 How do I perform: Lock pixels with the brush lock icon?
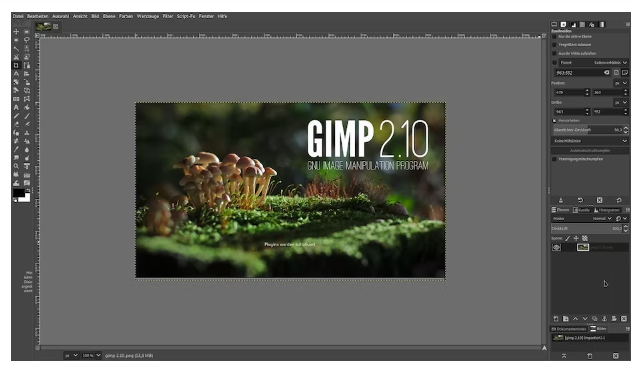pyautogui.click(x=568, y=239)
